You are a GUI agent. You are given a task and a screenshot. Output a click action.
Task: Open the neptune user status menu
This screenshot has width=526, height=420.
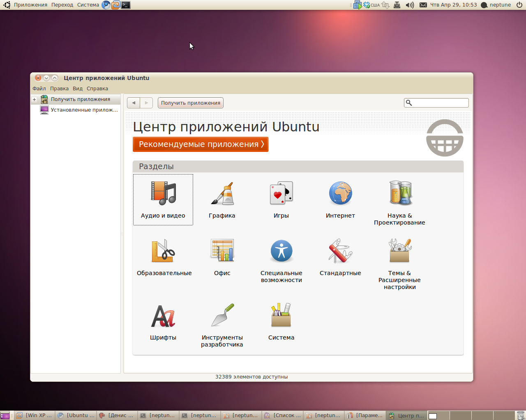click(496, 5)
